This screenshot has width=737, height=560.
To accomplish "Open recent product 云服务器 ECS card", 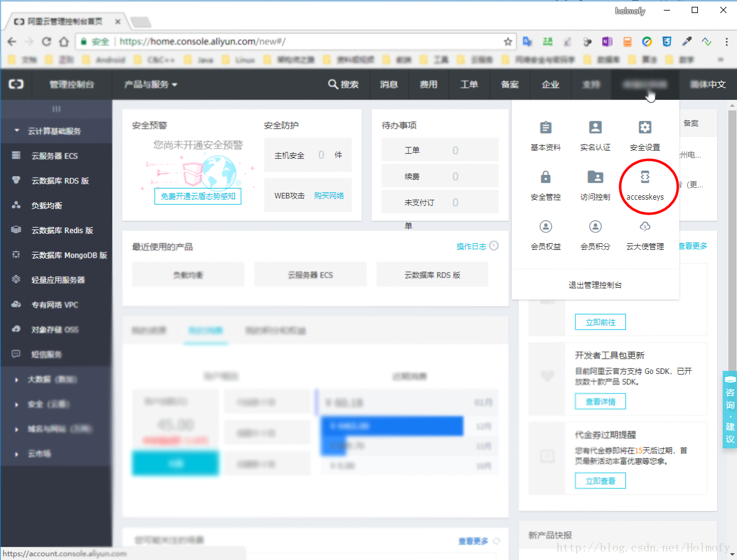I will 310,275.
